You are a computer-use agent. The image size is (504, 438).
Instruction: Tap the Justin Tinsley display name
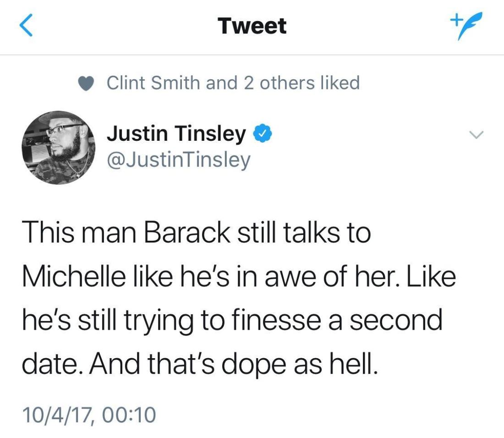(x=176, y=133)
